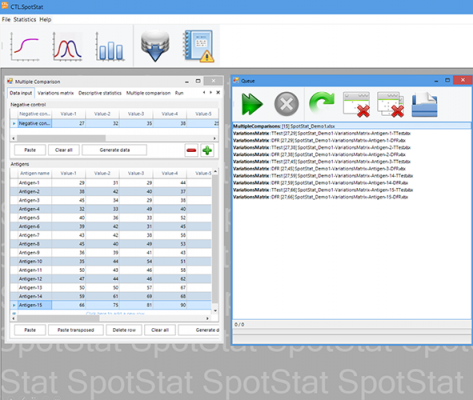Click the Paste transposed button
This screenshot has width=473, height=400.
point(76,330)
